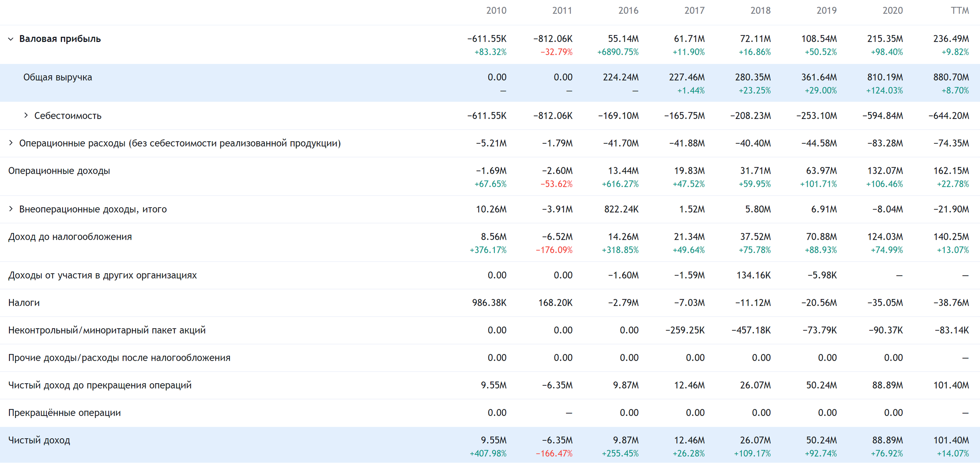The image size is (980, 463).
Task: Expand Внеоперационные доходы, итого chevron
Action: point(11,209)
